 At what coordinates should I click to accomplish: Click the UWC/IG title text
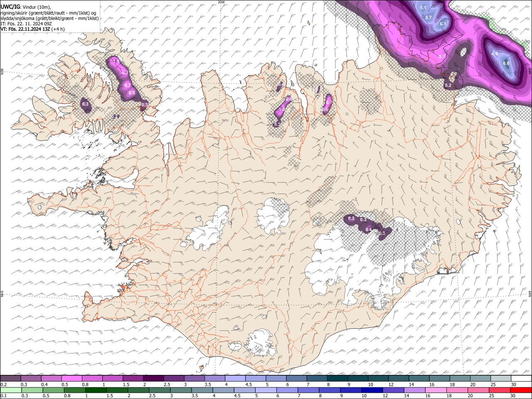pos(10,7)
